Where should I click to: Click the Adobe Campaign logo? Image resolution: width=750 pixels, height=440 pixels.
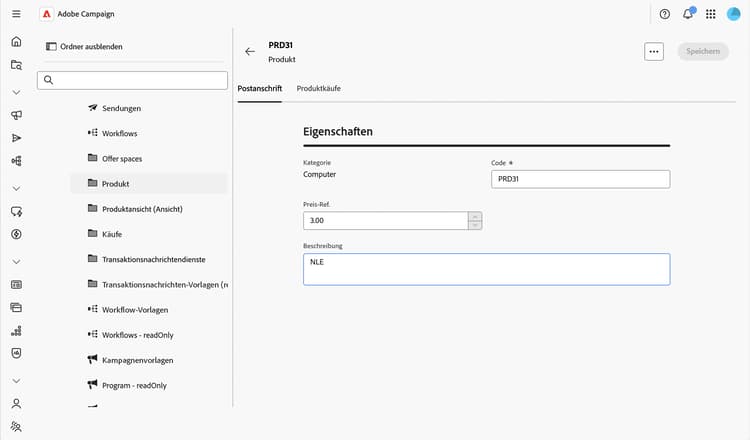(46, 14)
